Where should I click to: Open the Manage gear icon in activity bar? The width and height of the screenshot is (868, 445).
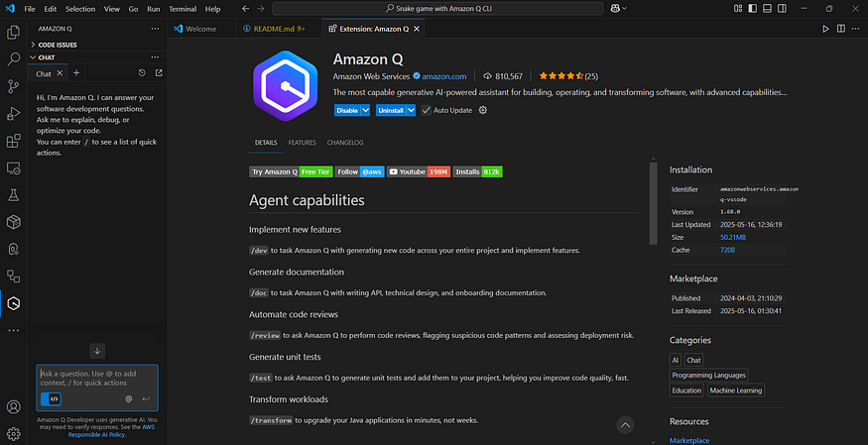(x=13, y=433)
